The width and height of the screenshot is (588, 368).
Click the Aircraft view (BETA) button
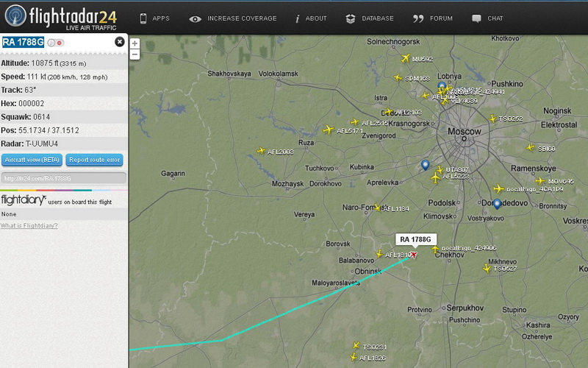[x=32, y=160]
